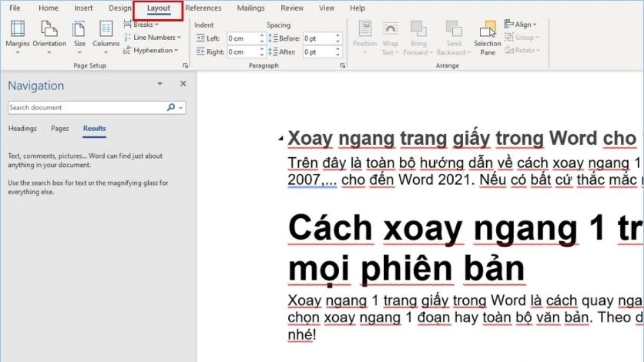Switch to the Design ribbon tab
The height and width of the screenshot is (362, 644).
[x=120, y=8]
